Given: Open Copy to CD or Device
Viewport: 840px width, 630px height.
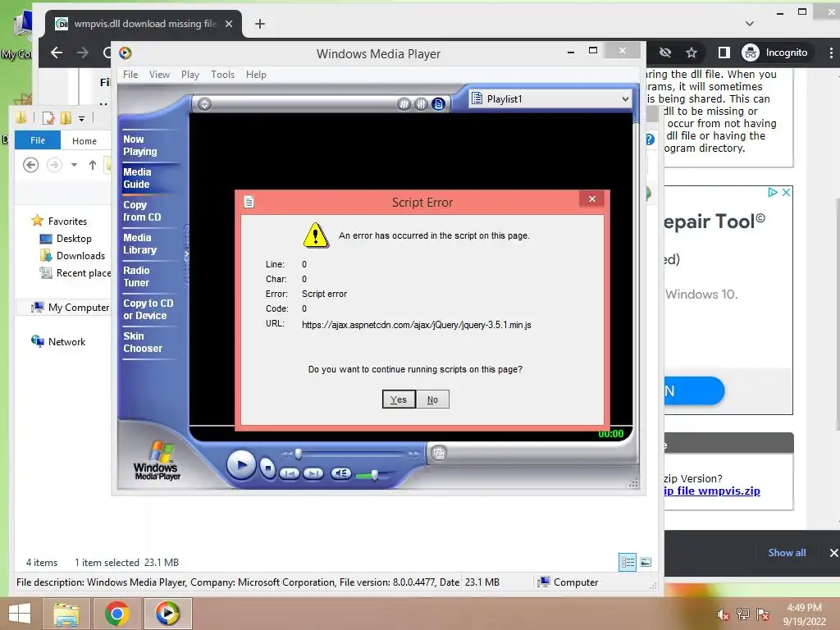Looking at the screenshot, I should click(148, 309).
